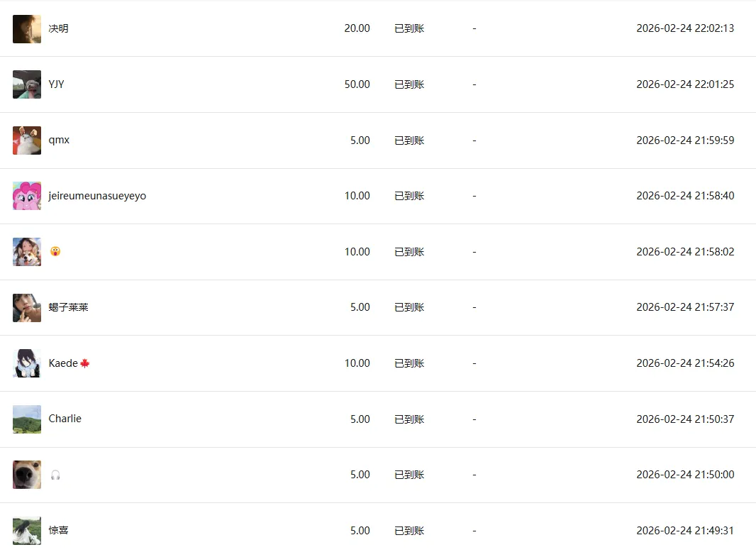This screenshot has height=557, width=756.
Task: Select timestamp 2026-02-24 21:59:59
Action: (x=685, y=140)
